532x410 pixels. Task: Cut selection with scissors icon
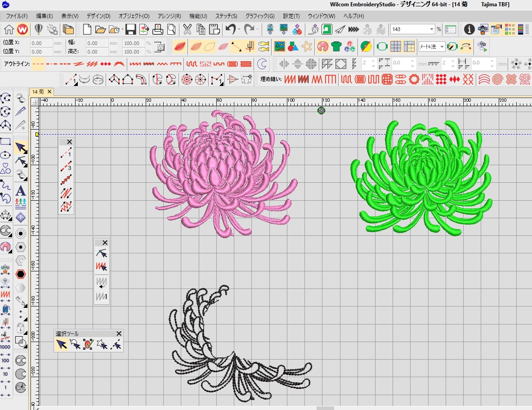[187, 29]
